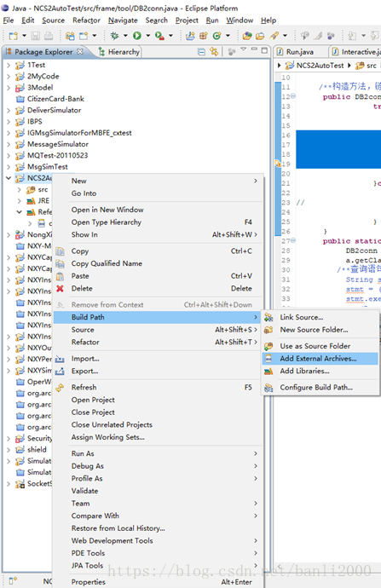Open the File menu
Viewport: 381px width, 588px height.
pos(9,20)
